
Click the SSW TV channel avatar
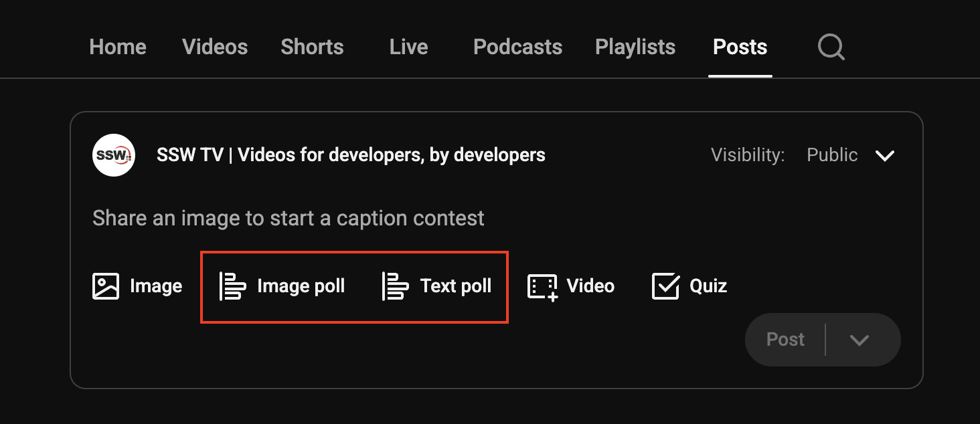[x=114, y=155]
